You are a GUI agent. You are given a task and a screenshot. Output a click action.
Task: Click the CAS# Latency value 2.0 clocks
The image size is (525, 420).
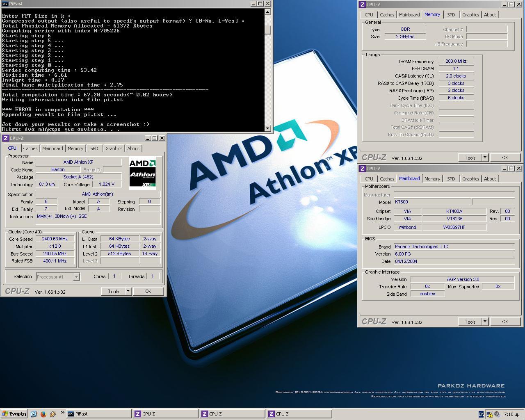(456, 76)
